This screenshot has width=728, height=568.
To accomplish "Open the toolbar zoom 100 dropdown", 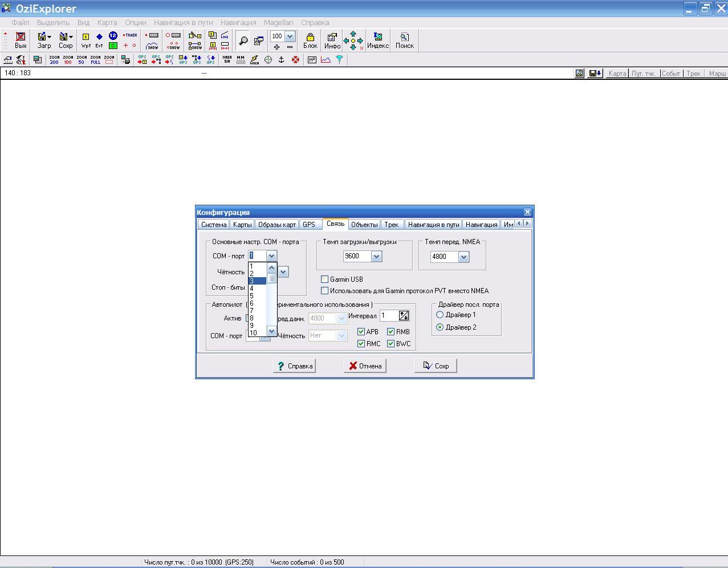I will pos(290,36).
